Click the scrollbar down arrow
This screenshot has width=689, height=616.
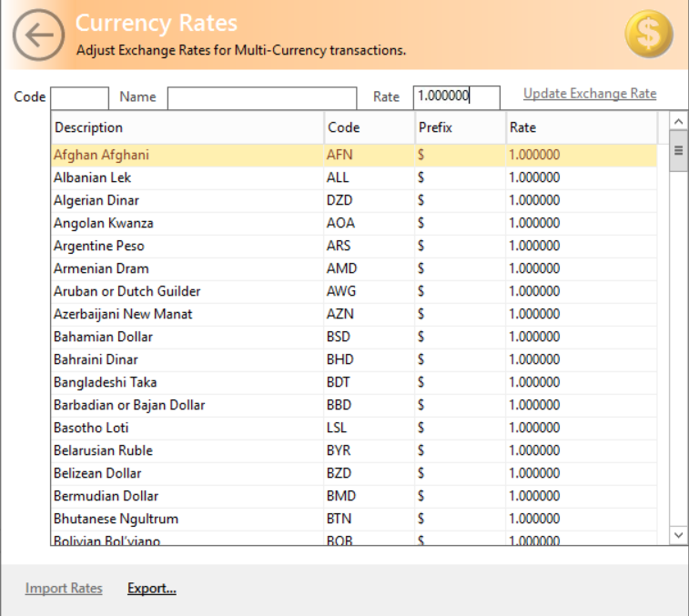pyautogui.click(x=678, y=535)
